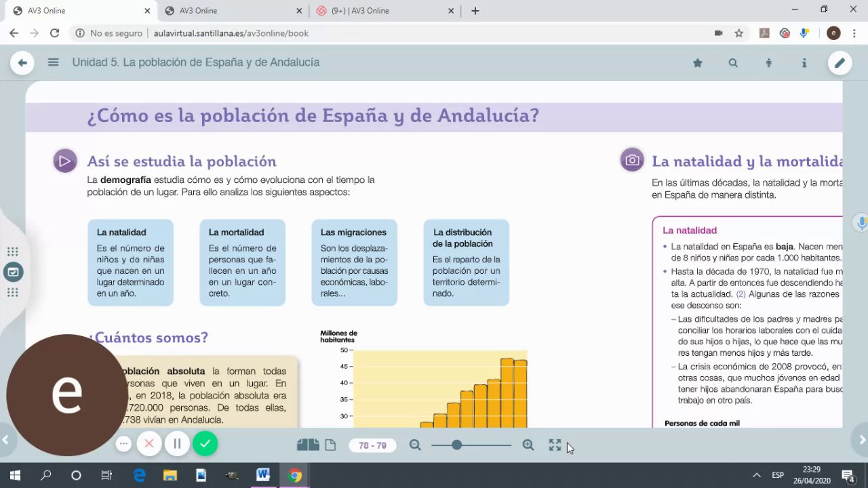Reload the page in Chrome
Image resolution: width=868 pixels, height=488 pixels.
55,33
